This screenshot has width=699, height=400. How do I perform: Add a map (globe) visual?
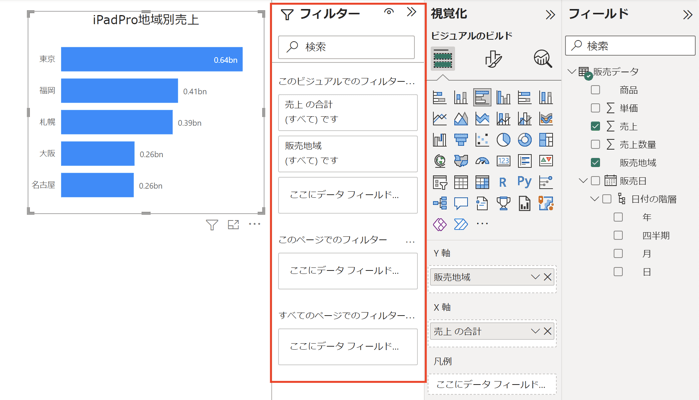(440, 161)
